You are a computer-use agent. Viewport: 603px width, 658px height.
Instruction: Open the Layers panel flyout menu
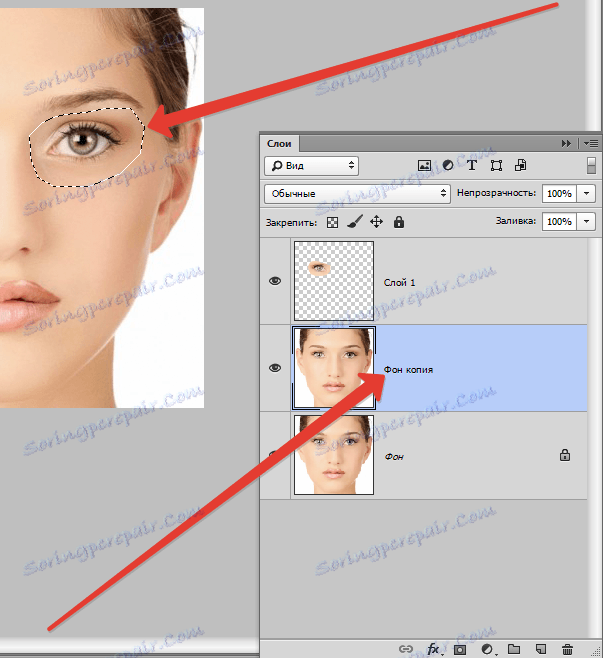pos(591,144)
